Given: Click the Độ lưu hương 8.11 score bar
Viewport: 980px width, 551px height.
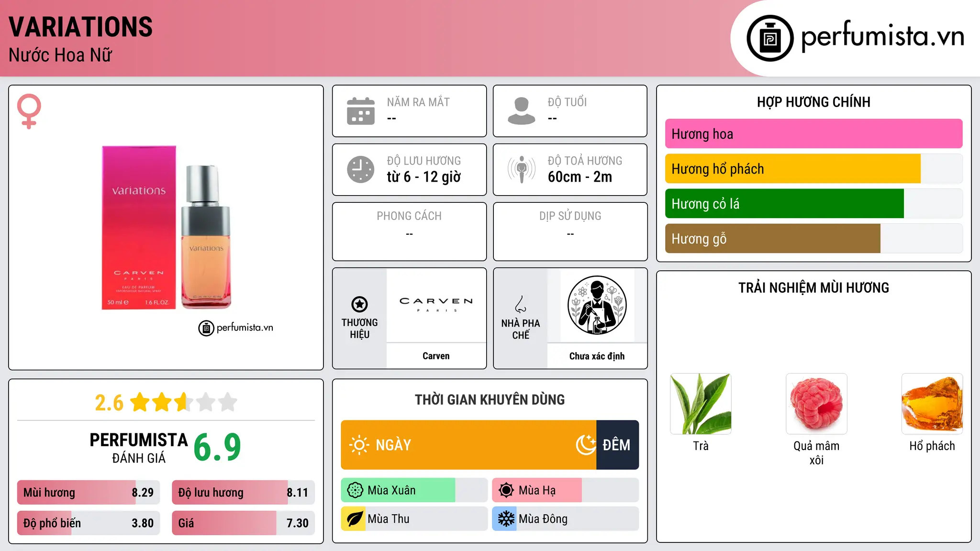Looking at the screenshot, I should [244, 493].
